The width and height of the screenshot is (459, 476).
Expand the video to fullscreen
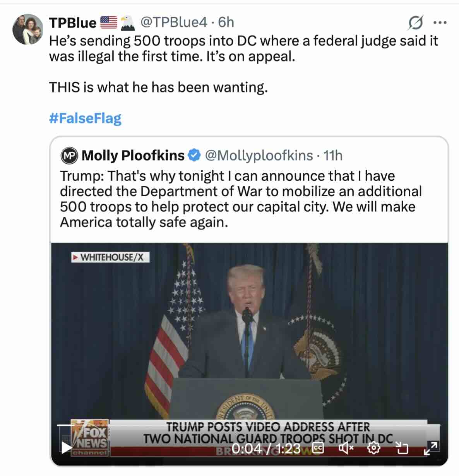431,448
